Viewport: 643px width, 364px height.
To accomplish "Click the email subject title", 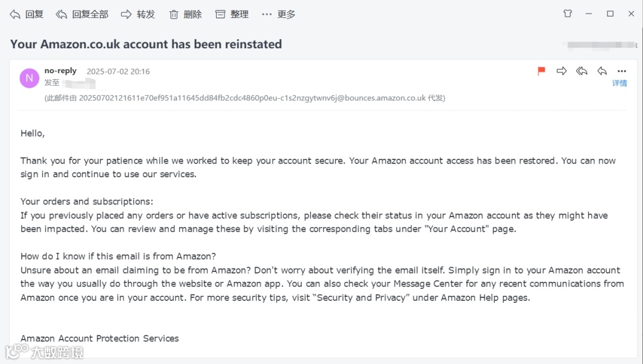I will 146,44.
